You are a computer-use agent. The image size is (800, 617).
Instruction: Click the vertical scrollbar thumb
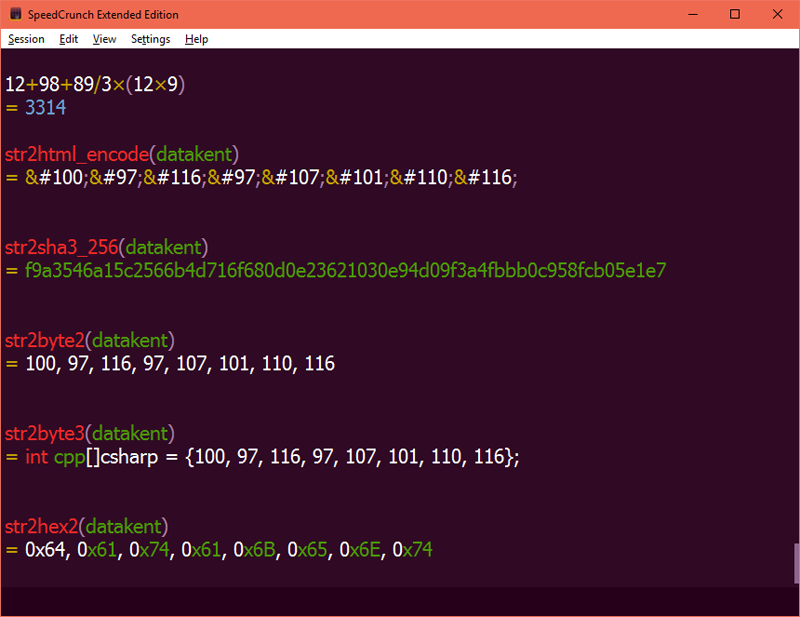tap(796, 563)
